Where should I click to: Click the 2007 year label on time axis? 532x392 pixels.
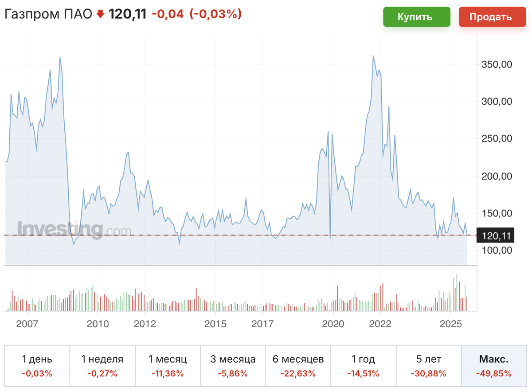point(27,324)
